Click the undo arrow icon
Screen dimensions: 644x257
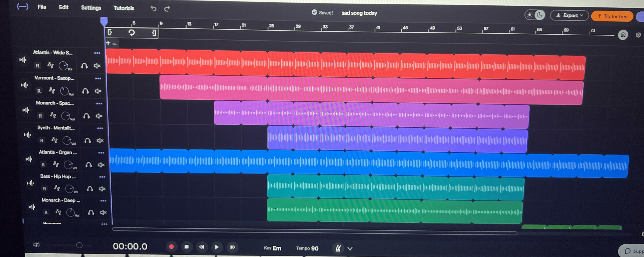pos(153,9)
